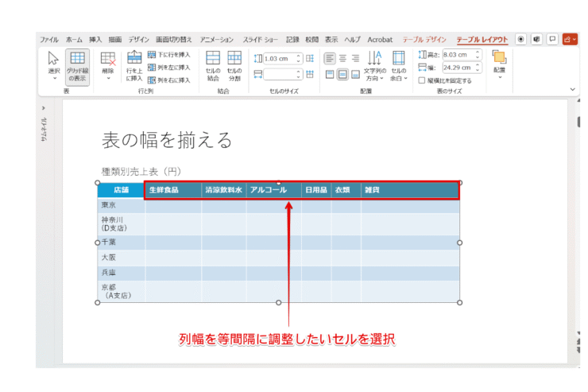Switch to 描画 tab
The width and height of the screenshot is (588, 392).
pos(115,40)
